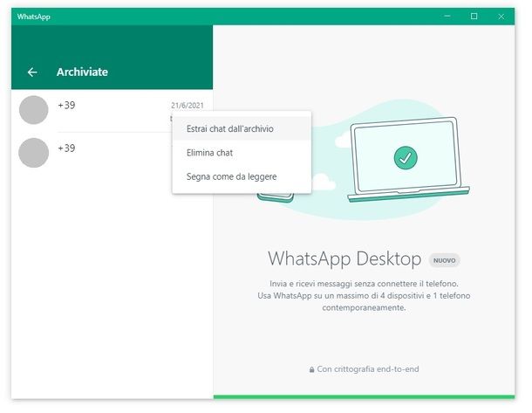This screenshot has height=413, width=532.
Task: Click the green checkmark on laptop illustration
Action: pyautogui.click(x=406, y=157)
